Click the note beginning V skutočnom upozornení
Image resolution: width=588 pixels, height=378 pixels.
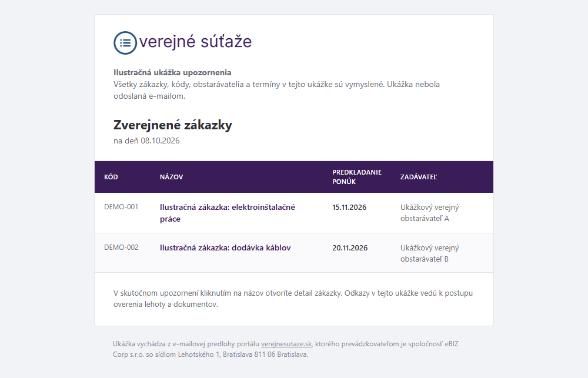pos(293,299)
